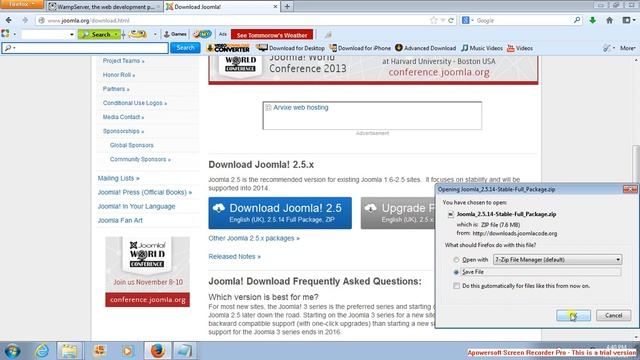The height and width of the screenshot is (360, 640).
Task: Open Joomla! In Your Language link
Action: pyautogui.click(x=136, y=207)
